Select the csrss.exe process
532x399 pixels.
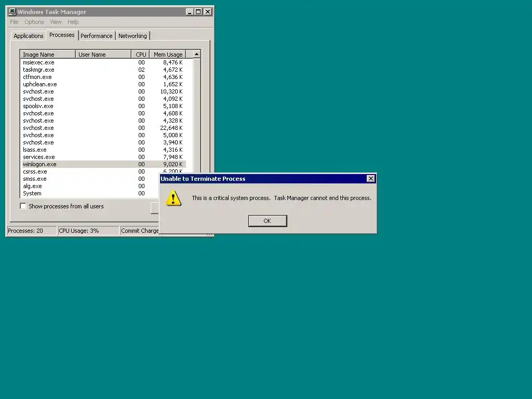pos(103,171)
